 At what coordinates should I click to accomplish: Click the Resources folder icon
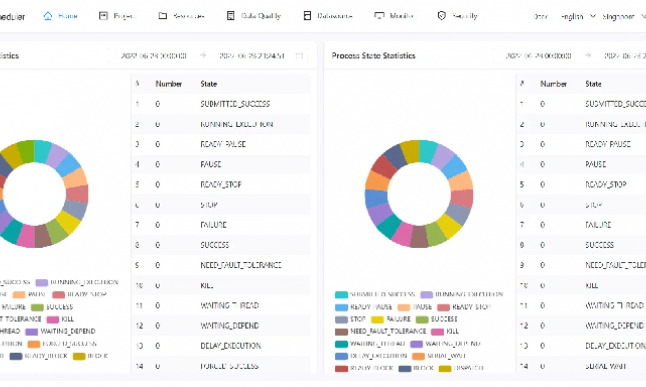163,16
